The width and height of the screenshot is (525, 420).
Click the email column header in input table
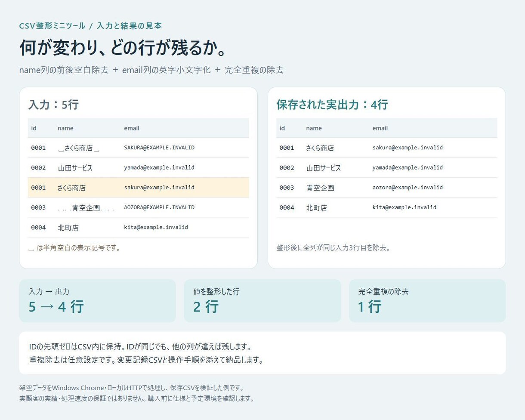click(x=132, y=128)
